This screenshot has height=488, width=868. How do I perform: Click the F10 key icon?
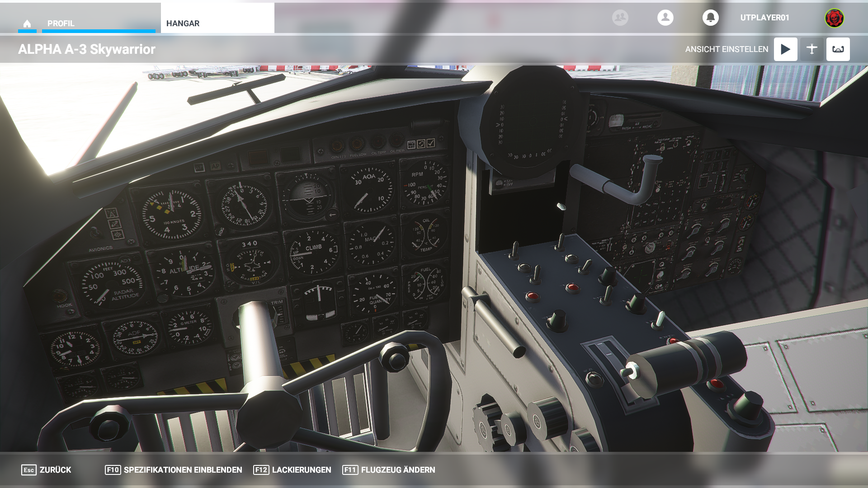(113, 470)
